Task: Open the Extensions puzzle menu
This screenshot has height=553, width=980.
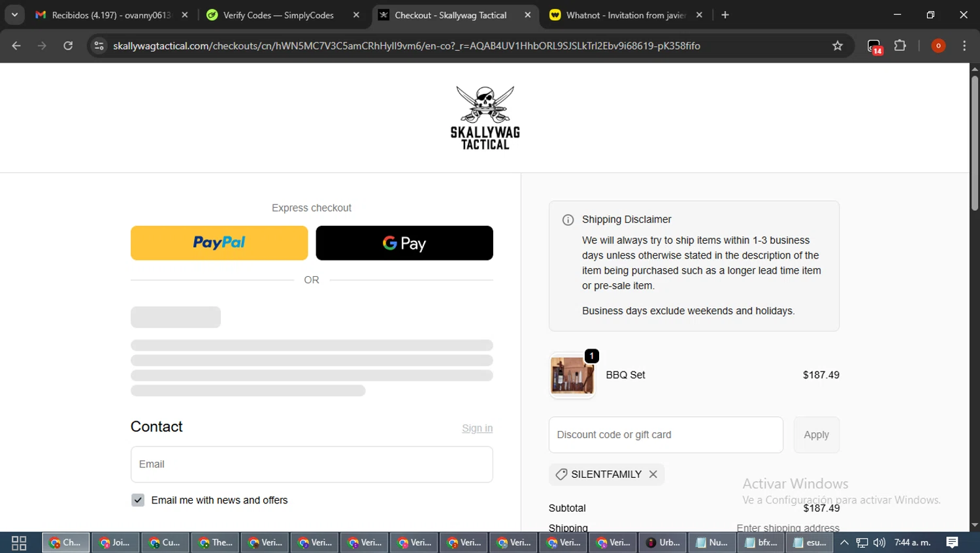Action: point(900,46)
